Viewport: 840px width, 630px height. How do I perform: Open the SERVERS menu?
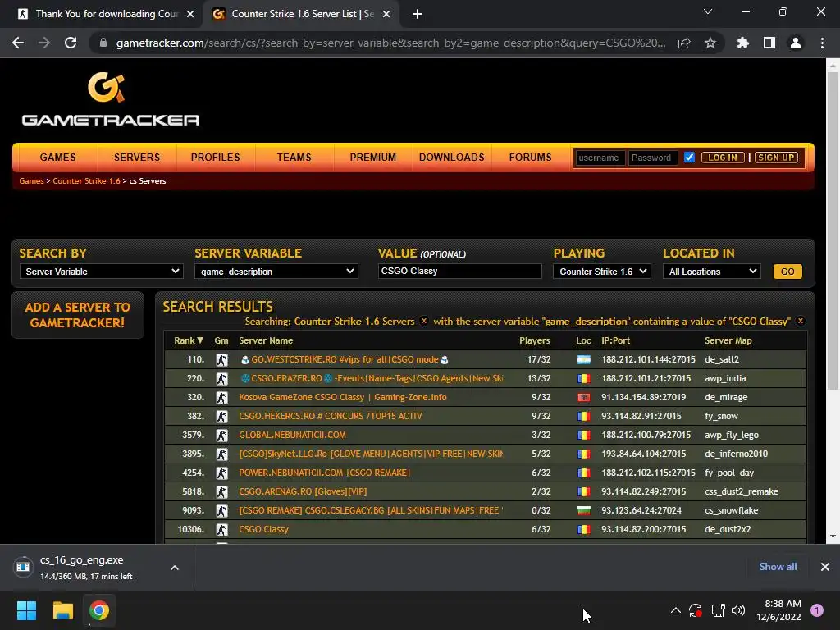point(137,157)
